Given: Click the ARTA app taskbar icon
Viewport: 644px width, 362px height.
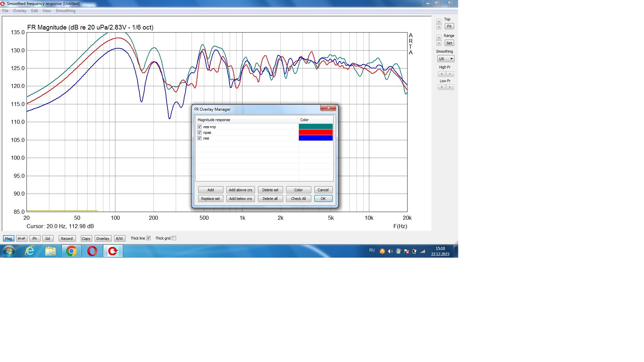Looking at the screenshot, I should 113,251.
